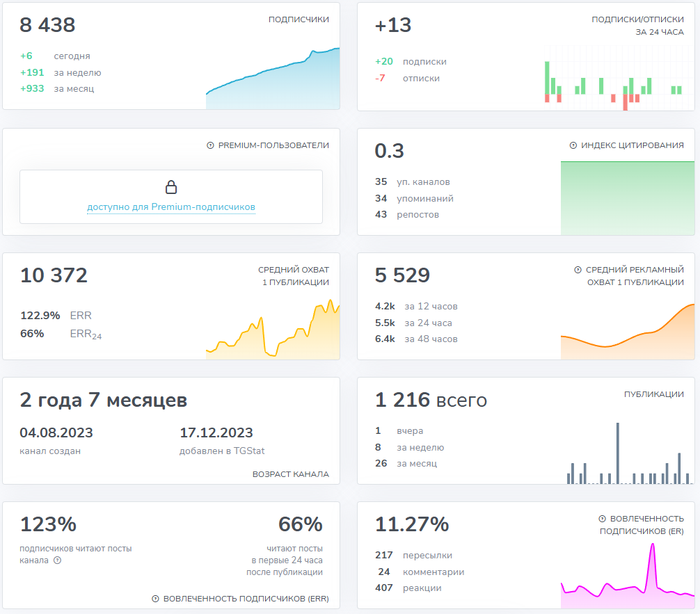Open the доступно для Premium-подписчиков link
This screenshot has height=614, width=700.
pyautogui.click(x=171, y=207)
